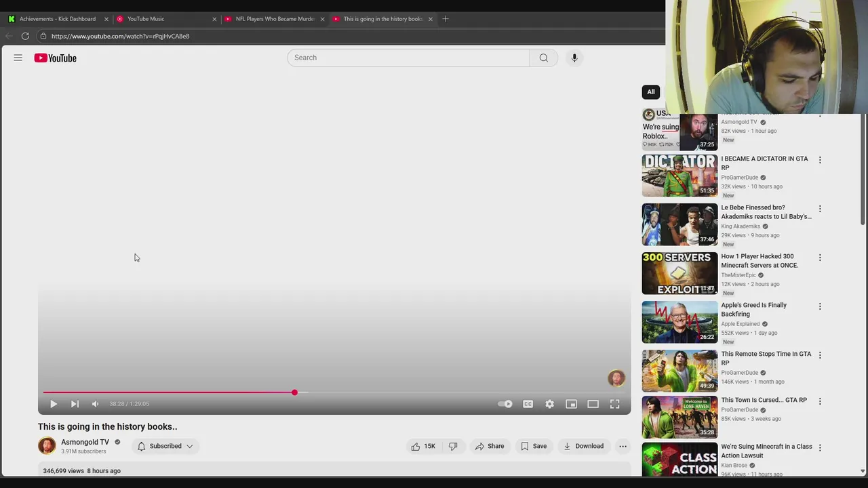Reload the current page
Image resolution: width=868 pixels, height=488 pixels.
[x=25, y=36]
